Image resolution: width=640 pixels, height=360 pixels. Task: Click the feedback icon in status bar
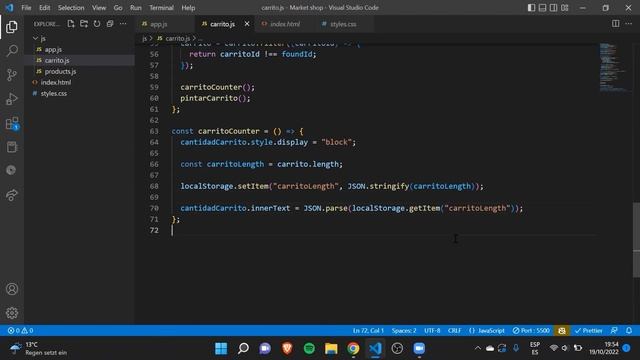click(x=614, y=331)
